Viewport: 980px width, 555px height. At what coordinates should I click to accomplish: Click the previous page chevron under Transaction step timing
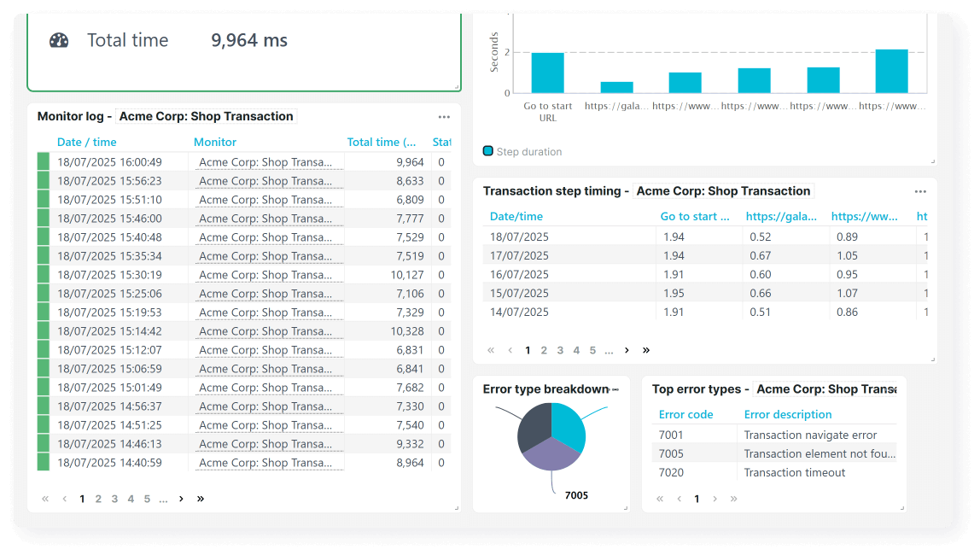(509, 350)
